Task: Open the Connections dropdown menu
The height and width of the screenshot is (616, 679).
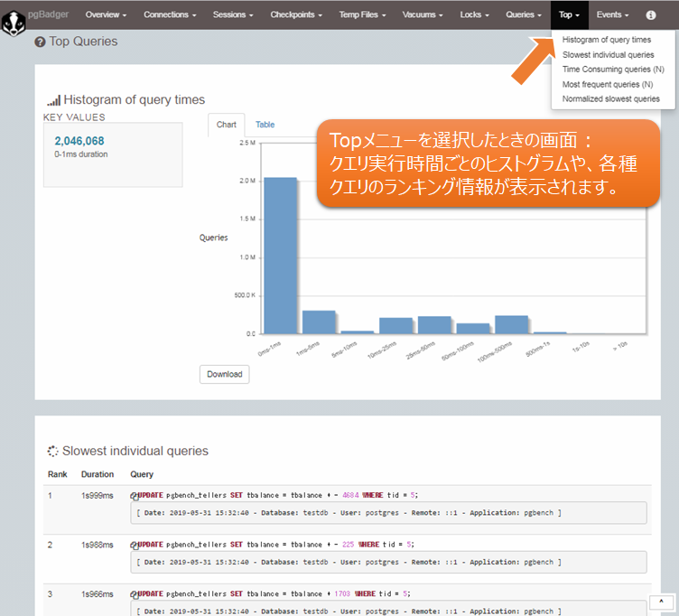Action: [170, 14]
